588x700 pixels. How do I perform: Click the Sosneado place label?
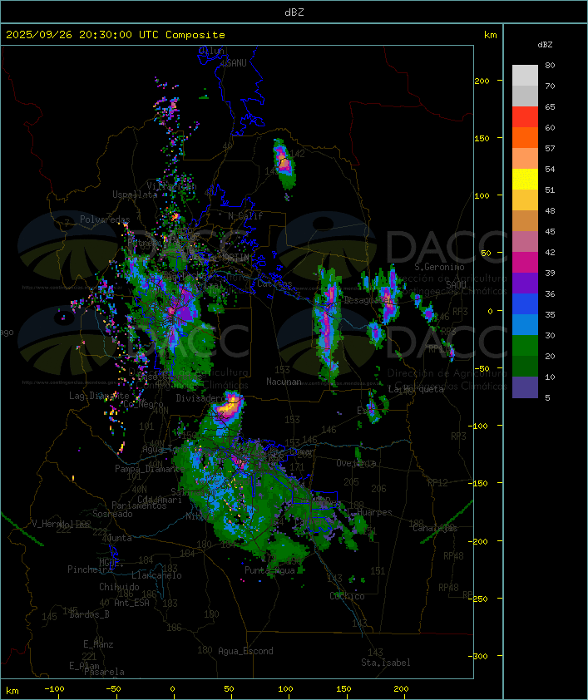pos(112,514)
